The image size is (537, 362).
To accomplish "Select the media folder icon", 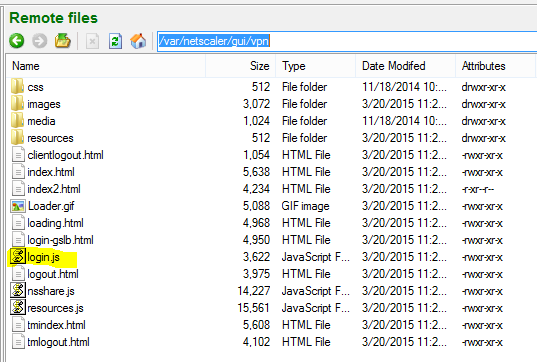I will click(17, 121).
